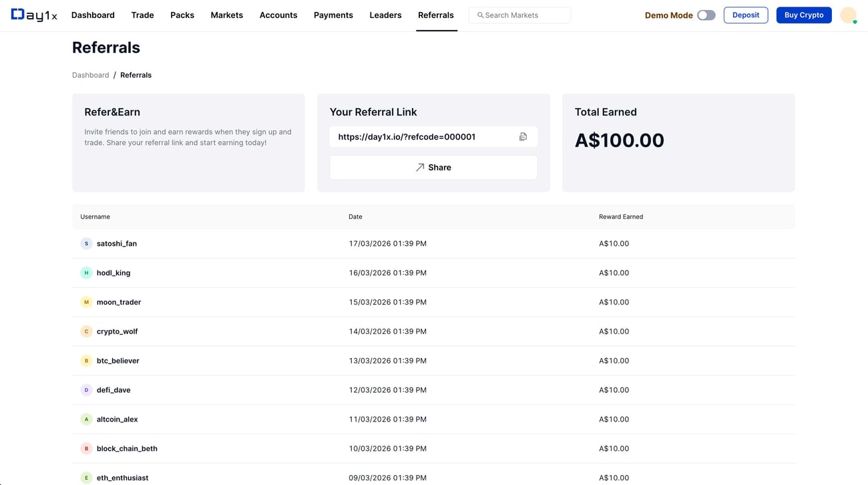Image resolution: width=868 pixels, height=485 pixels.
Task: Click the defi_dave avatar icon
Action: (x=86, y=390)
